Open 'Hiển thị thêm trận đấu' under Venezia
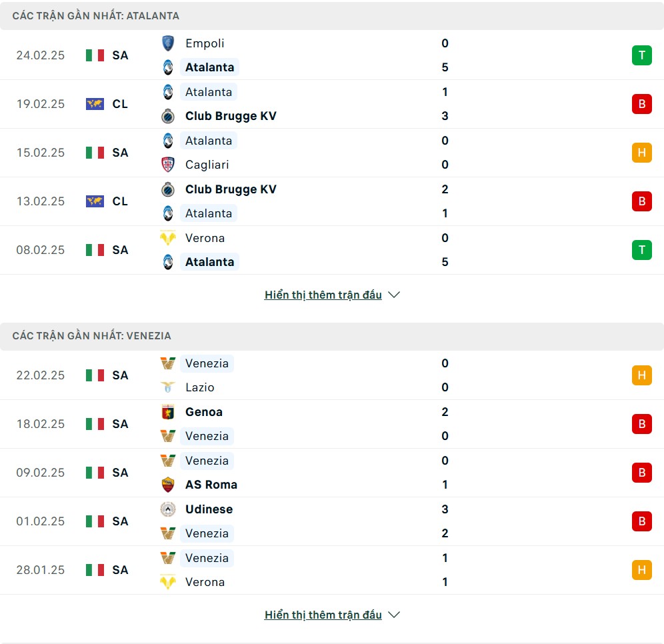The height and width of the screenshot is (644, 664). pyautogui.click(x=323, y=615)
